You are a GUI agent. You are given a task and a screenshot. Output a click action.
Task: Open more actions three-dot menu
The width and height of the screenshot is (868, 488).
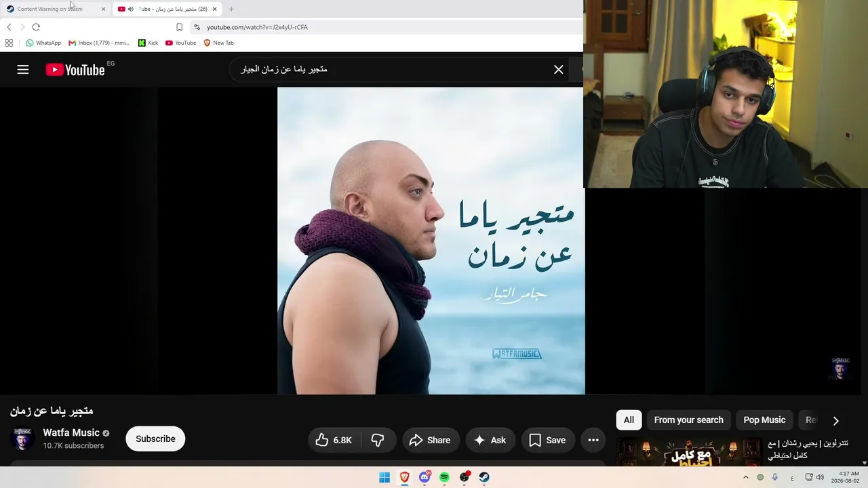(593, 440)
